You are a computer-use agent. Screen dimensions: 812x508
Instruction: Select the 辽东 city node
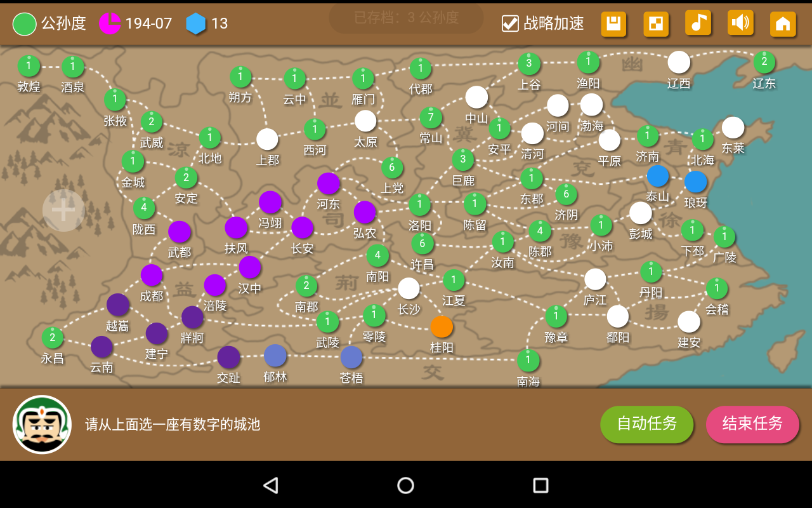click(764, 62)
